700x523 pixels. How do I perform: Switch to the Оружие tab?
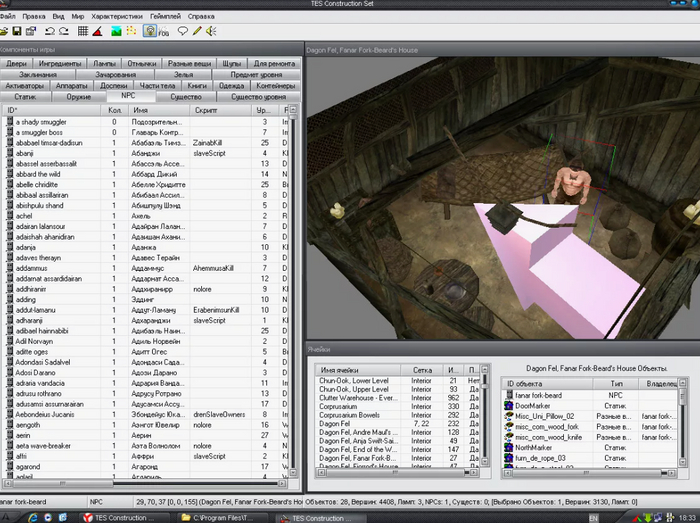(77, 97)
